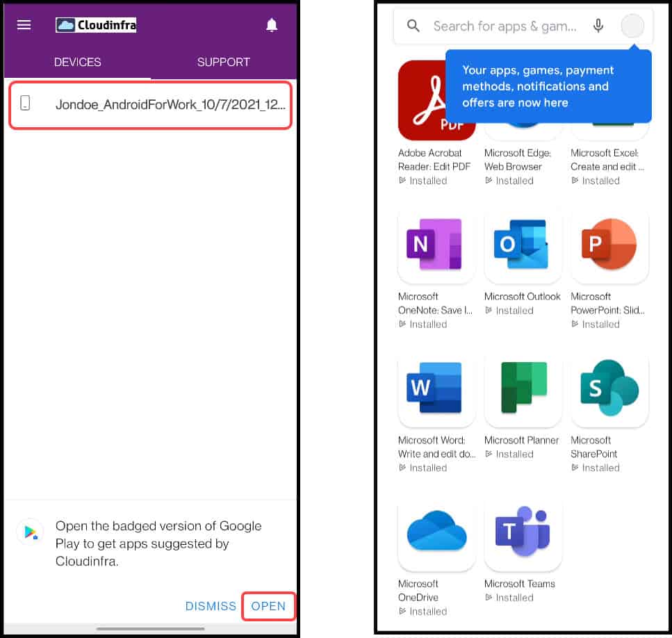
Task: Open the account profile avatar
Action: click(x=632, y=26)
